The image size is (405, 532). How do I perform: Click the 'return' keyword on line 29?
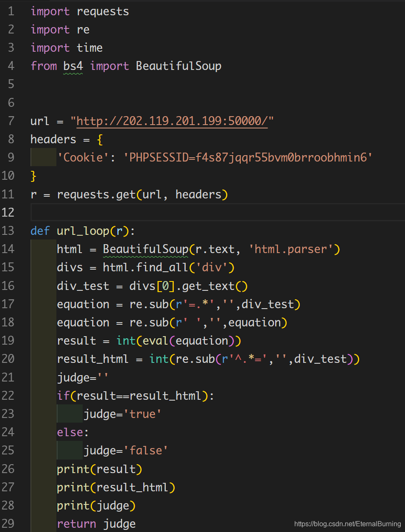click(x=77, y=524)
